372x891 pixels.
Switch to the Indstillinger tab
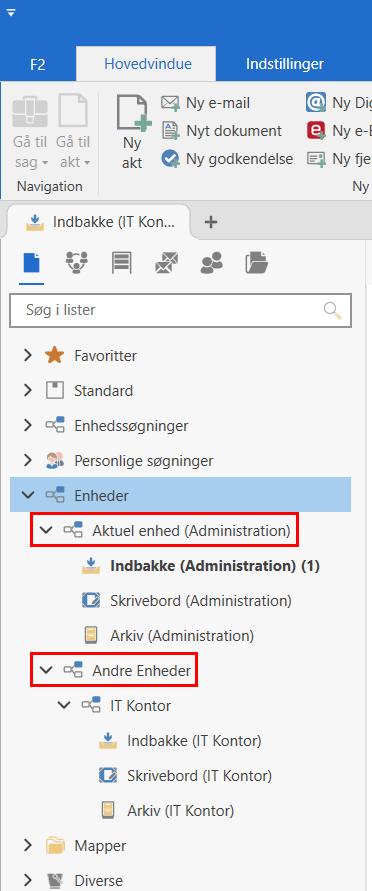[285, 64]
